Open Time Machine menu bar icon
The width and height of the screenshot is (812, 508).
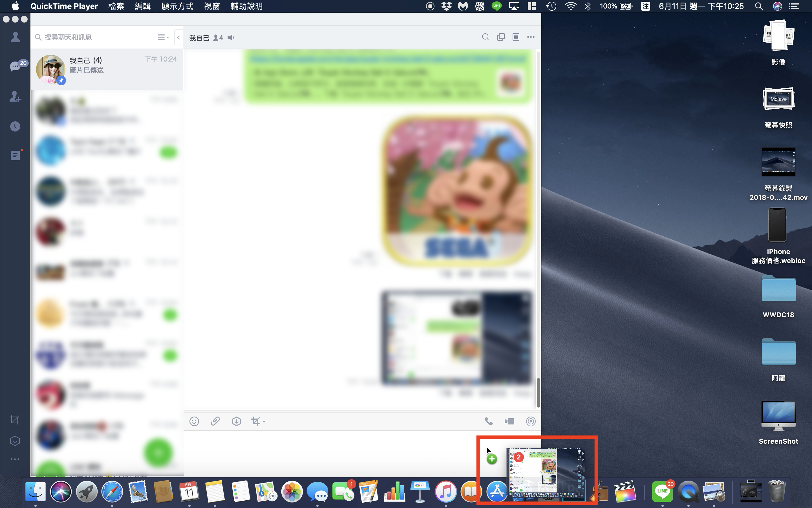pos(551,6)
